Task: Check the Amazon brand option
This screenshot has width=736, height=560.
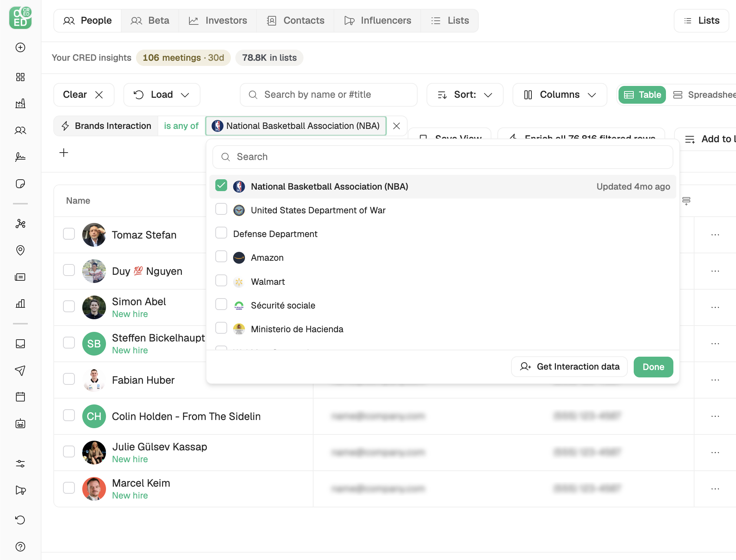Action: [221, 257]
